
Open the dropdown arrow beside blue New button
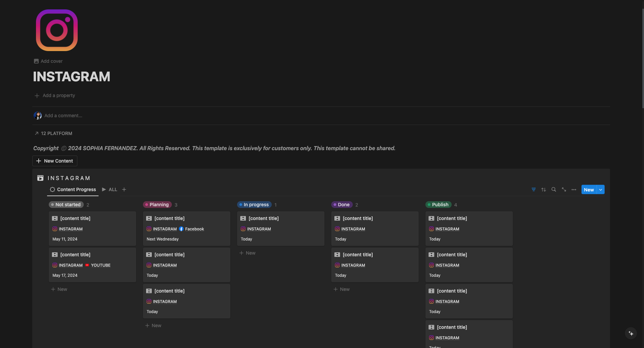(x=601, y=190)
